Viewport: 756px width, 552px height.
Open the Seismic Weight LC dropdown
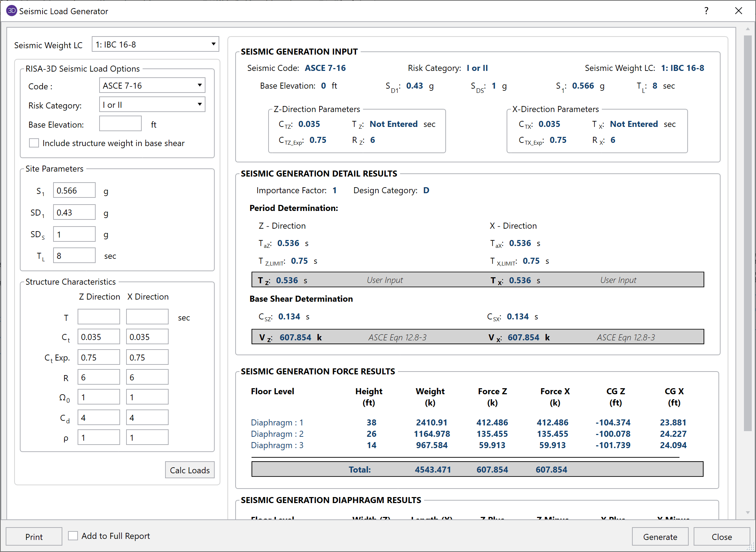[x=155, y=44]
